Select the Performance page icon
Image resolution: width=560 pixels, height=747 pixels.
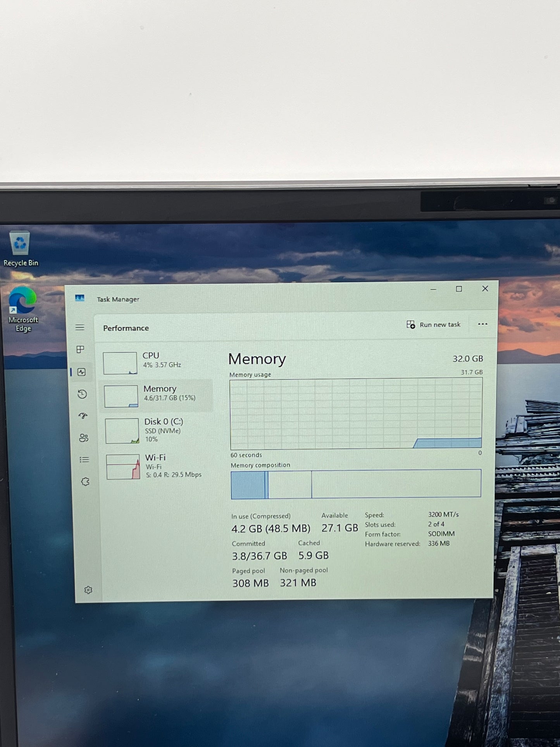(81, 372)
